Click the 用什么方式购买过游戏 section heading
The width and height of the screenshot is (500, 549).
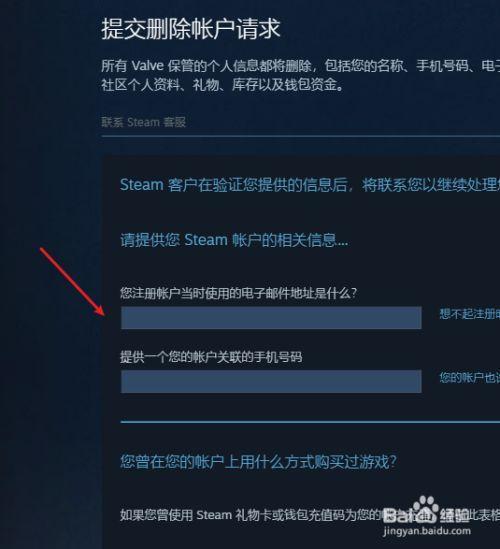coord(258,462)
